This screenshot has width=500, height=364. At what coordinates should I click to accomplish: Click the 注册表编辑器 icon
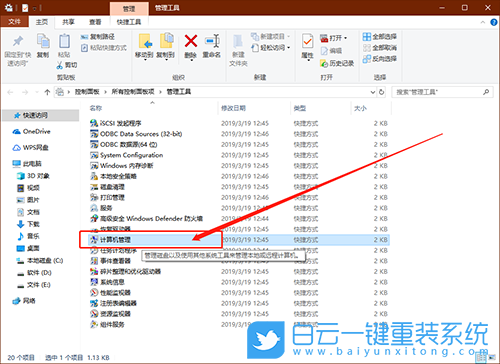(x=94, y=303)
